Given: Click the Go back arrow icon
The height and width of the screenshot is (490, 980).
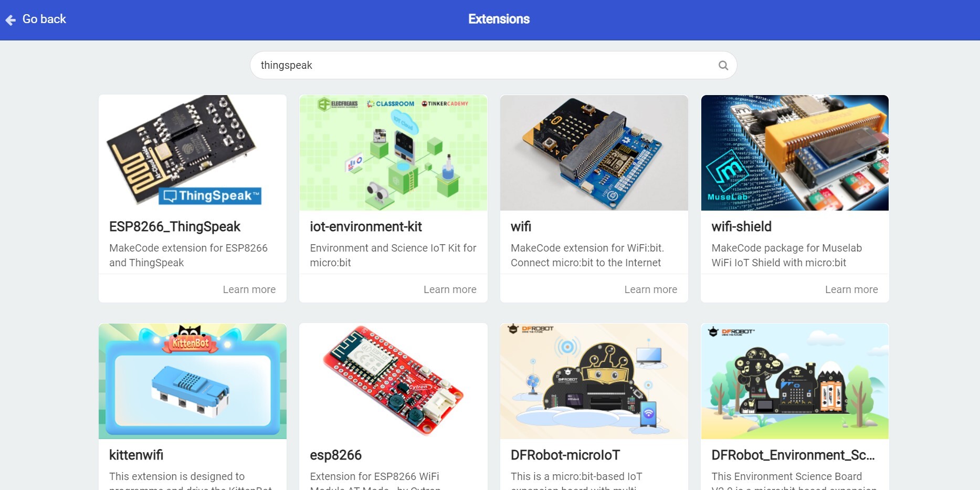Looking at the screenshot, I should (x=10, y=20).
